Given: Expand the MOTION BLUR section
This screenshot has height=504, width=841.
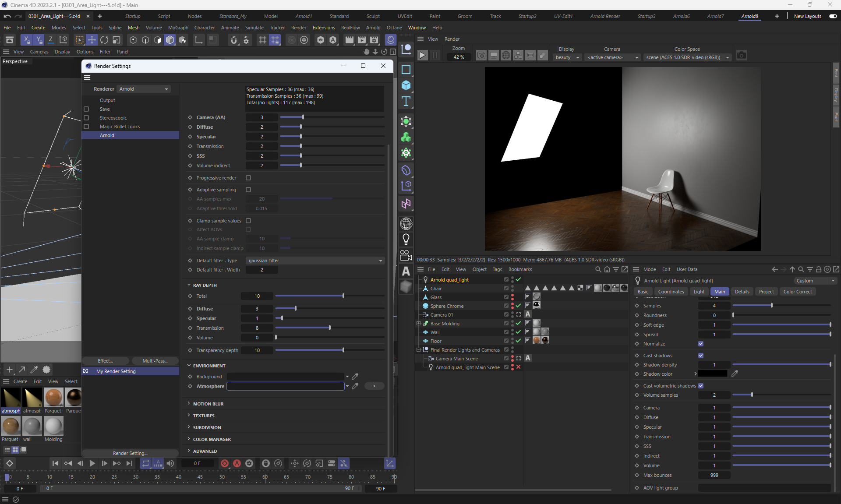Looking at the screenshot, I should click(208, 404).
